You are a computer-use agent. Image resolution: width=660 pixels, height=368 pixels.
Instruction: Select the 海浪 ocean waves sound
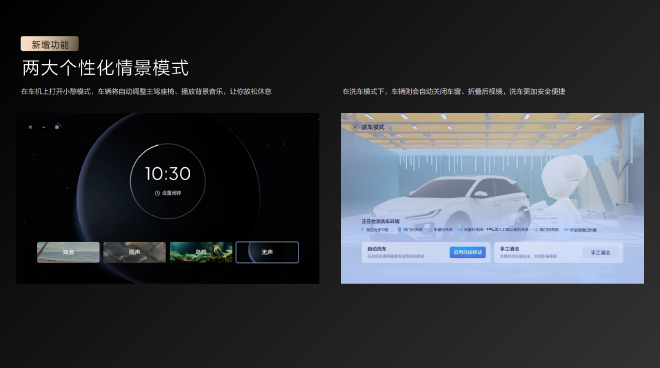tap(68, 252)
